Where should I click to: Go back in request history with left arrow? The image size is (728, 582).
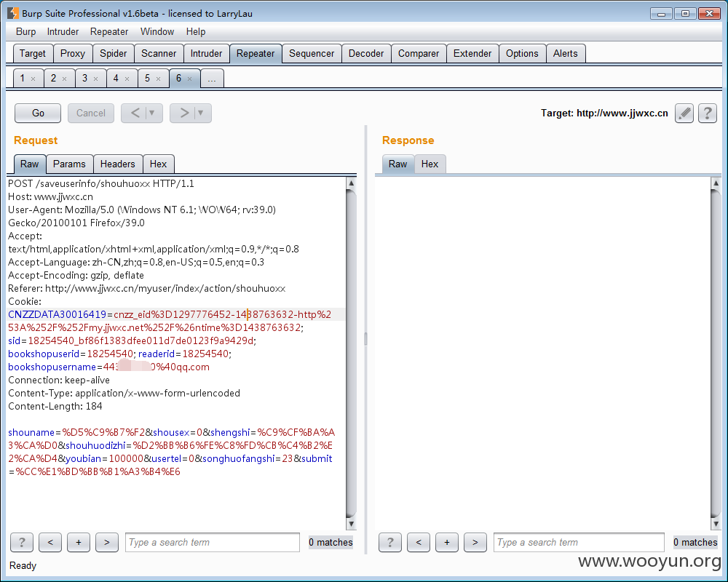tap(135, 113)
